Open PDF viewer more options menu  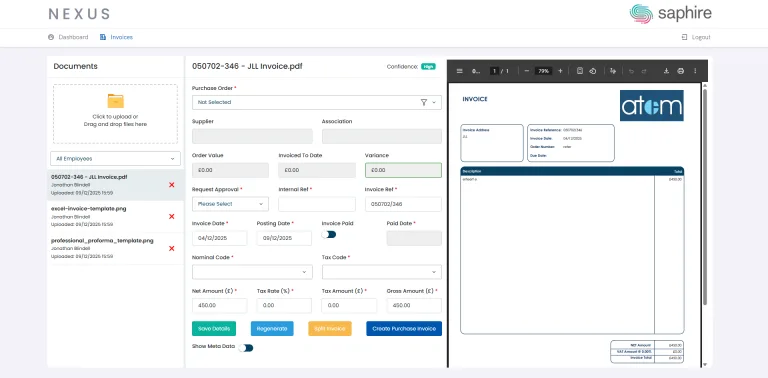tap(695, 71)
